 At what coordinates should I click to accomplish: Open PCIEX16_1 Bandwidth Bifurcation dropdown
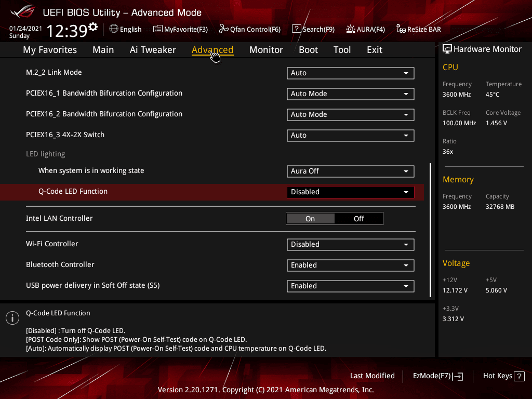point(351,94)
